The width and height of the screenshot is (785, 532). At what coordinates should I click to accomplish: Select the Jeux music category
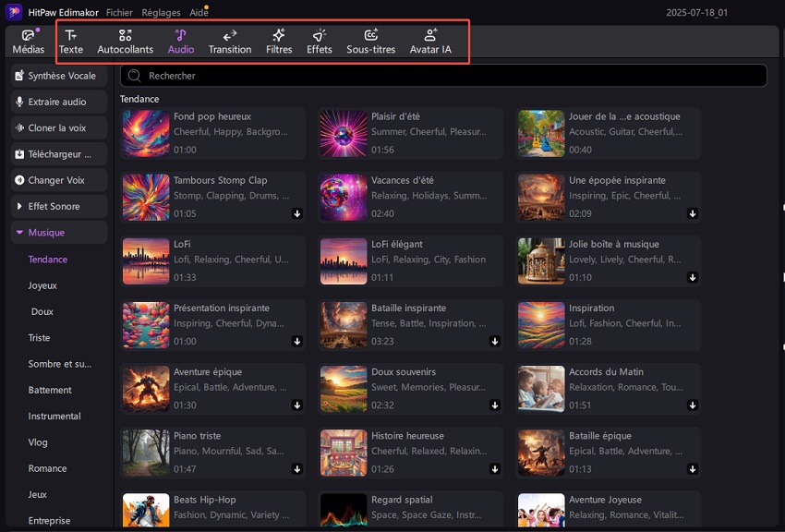pos(38,494)
